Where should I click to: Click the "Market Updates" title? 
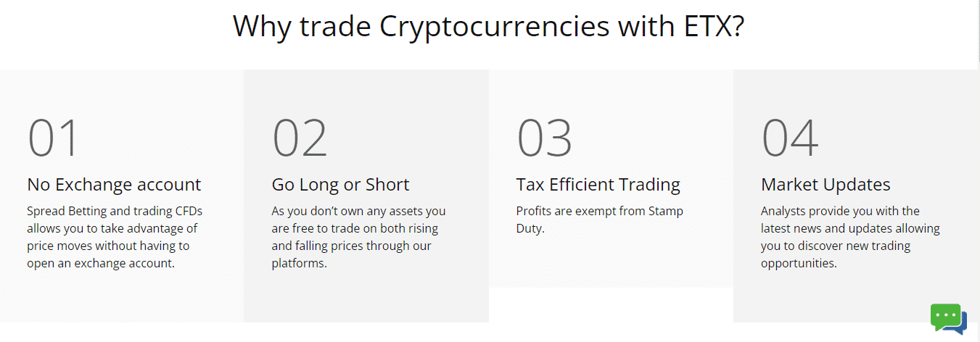pyautogui.click(x=825, y=185)
